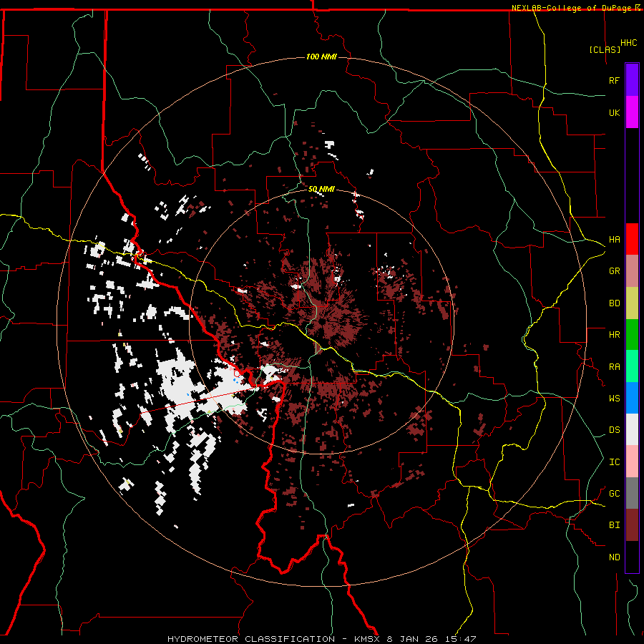Click the '15:47' timestamp

point(459,639)
